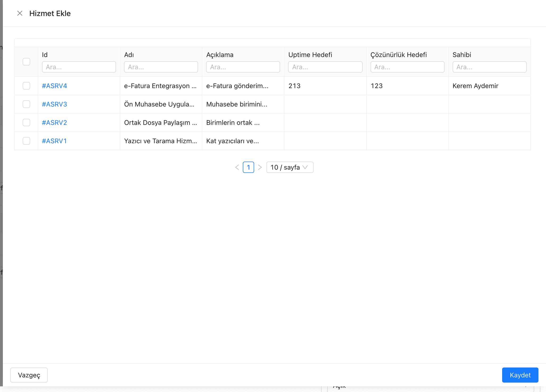The height and width of the screenshot is (392, 546).
Task: Select page 1 in pagination
Action: pos(248,167)
